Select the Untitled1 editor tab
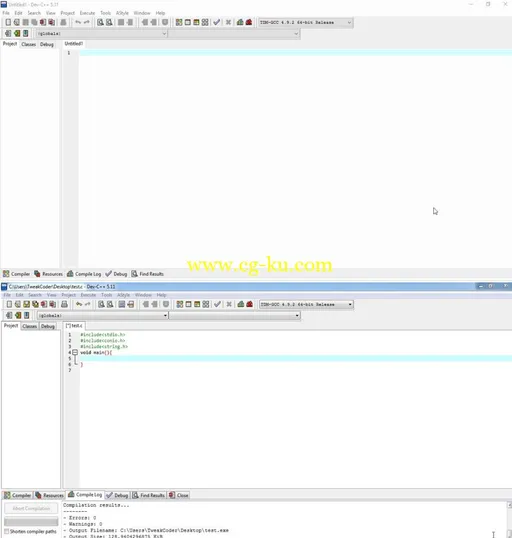Viewport: 512px width, 538px height. click(x=74, y=44)
